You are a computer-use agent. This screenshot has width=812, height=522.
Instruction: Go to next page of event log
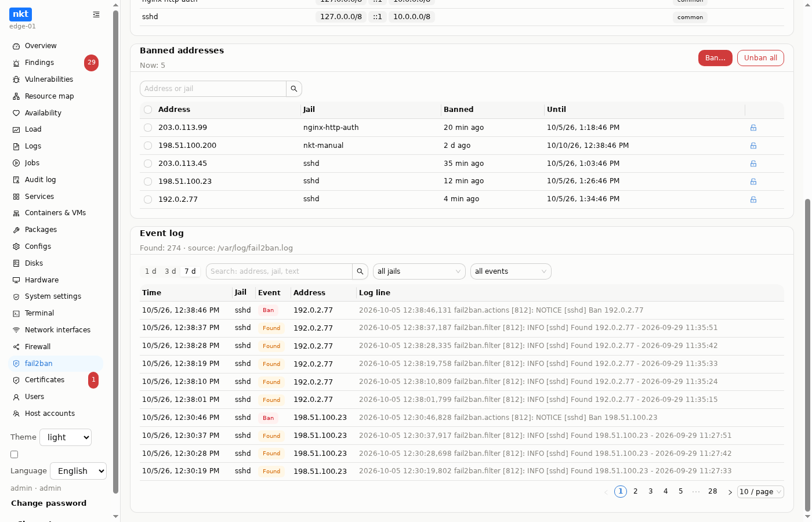click(x=730, y=492)
